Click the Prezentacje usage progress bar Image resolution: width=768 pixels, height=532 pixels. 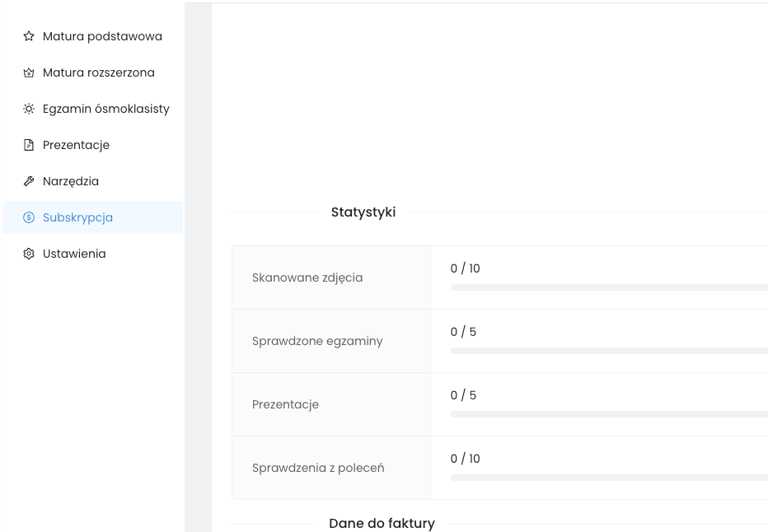608,414
